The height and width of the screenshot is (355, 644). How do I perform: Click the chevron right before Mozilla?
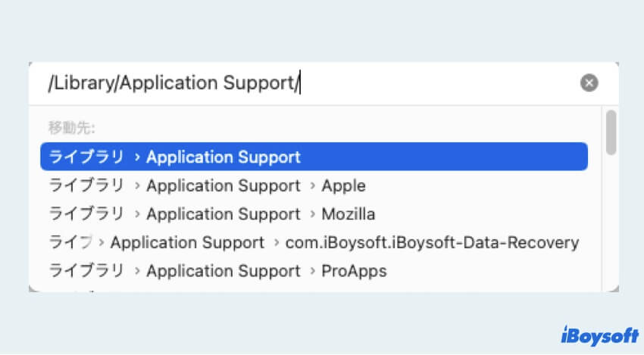311,215
